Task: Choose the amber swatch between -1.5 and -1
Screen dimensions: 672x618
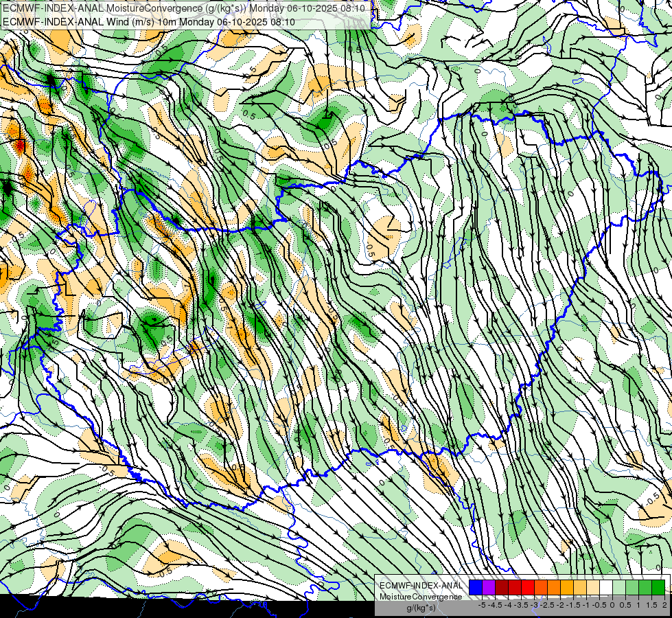Action: [x=566, y=588]
